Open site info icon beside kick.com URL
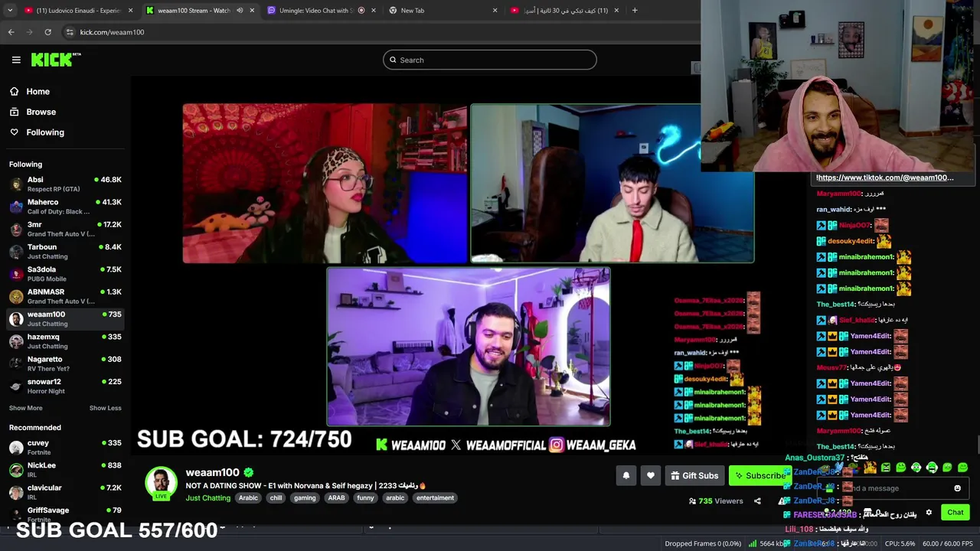The width and height of the screenshot is (980, 551). click(x=70, y=32)
